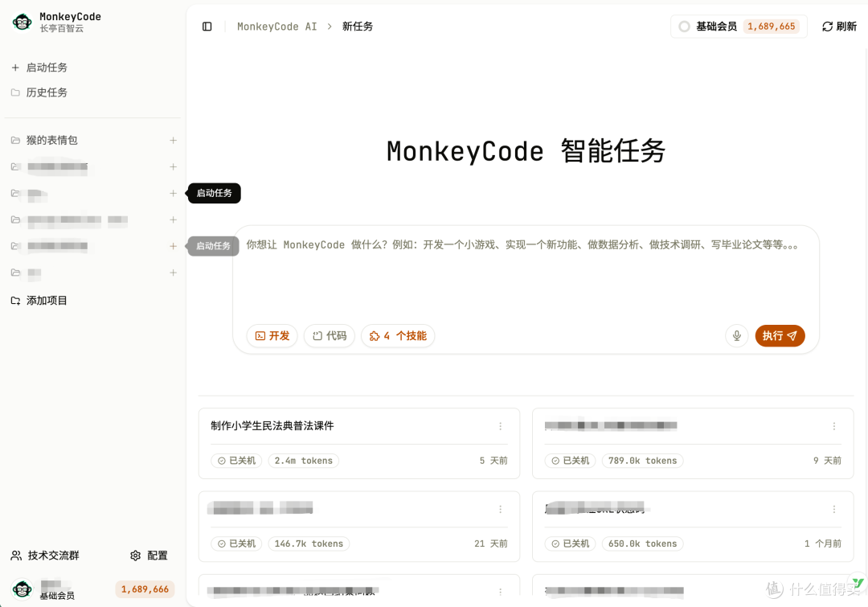Click the 9 天前 timestamp
This screenshot has height=607, width=868.
[x=827, y=461]
